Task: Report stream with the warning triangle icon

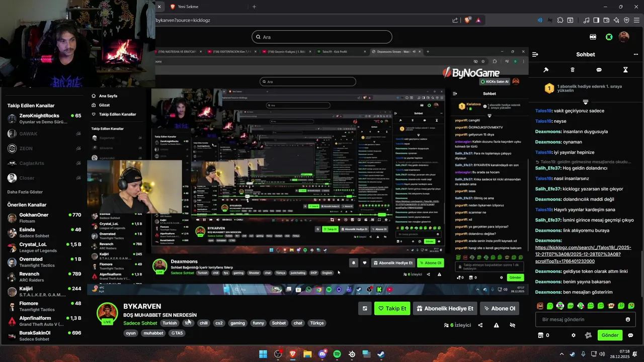Action: pyautogui.click(x=496, y=325)
